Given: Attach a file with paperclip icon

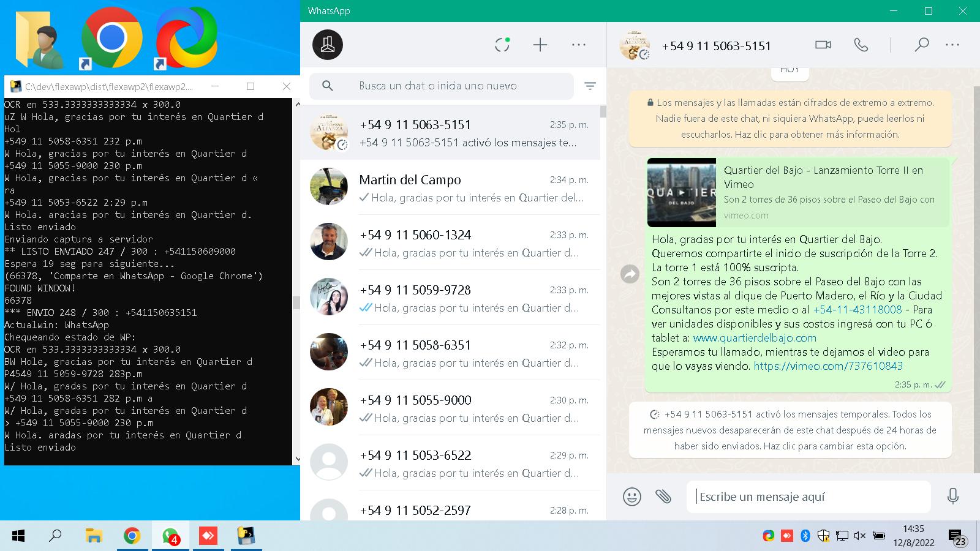Looking at the screenshot, I should [x=663, y=496].
